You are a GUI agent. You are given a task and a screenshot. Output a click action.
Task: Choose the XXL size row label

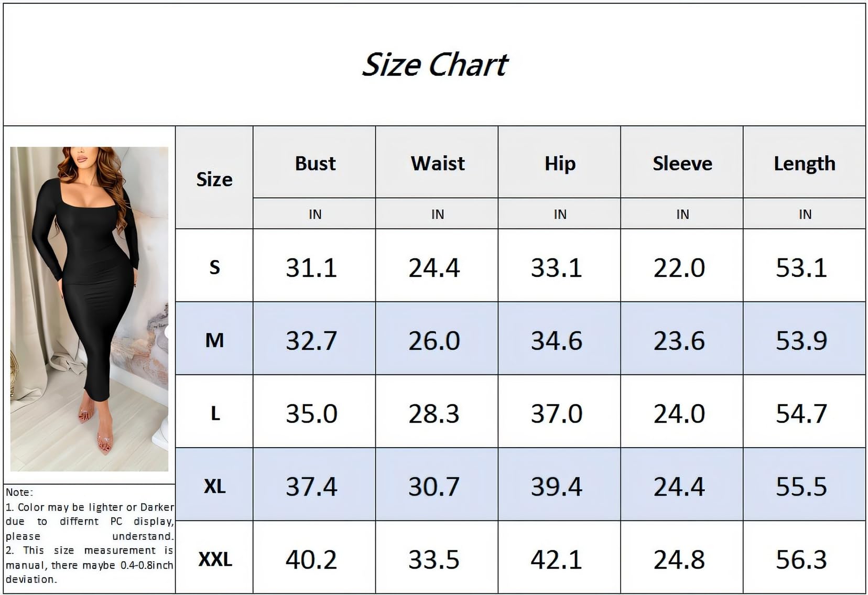(215, 559)
